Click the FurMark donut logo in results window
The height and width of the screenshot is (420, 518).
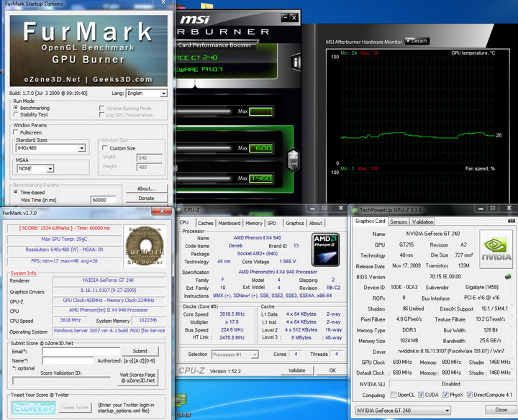[145, 246]
